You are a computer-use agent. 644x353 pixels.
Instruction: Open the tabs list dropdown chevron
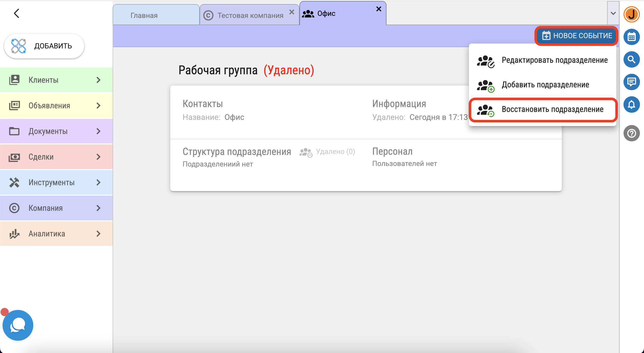(x=613, y=13)
